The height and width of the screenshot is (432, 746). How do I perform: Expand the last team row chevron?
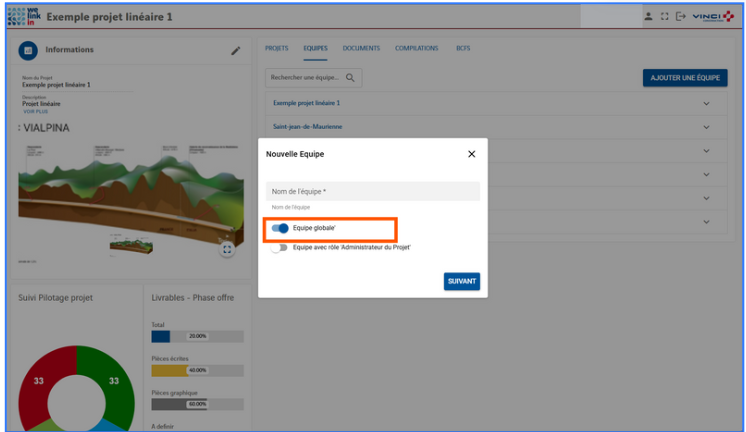pyautogui.click(x=707, y=221)
